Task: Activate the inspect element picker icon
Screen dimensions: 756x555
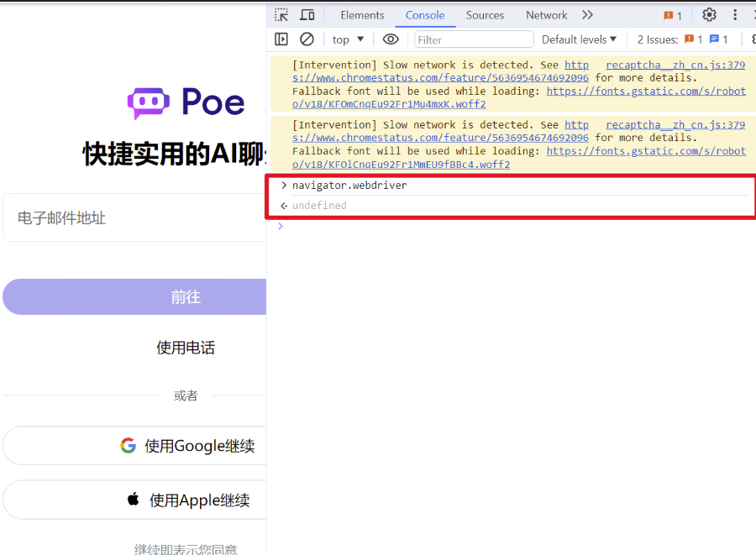Action: click(281, 15)
